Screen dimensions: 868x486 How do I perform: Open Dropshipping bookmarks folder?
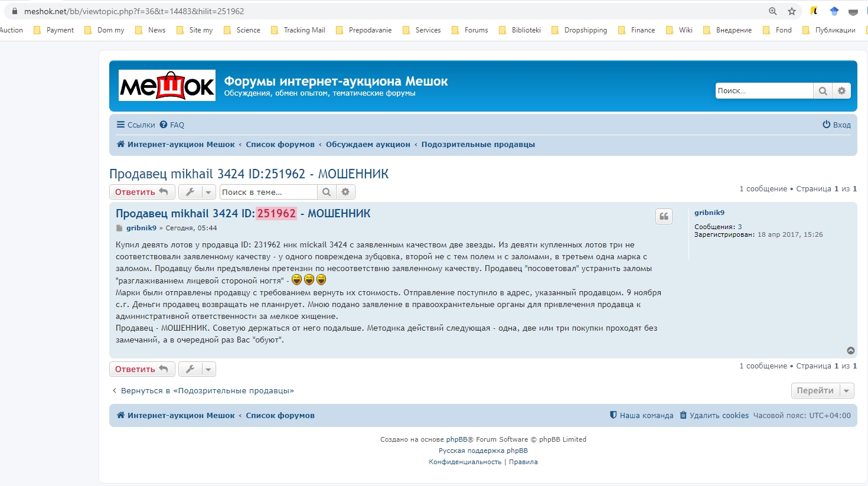click(x=579, y=30)
